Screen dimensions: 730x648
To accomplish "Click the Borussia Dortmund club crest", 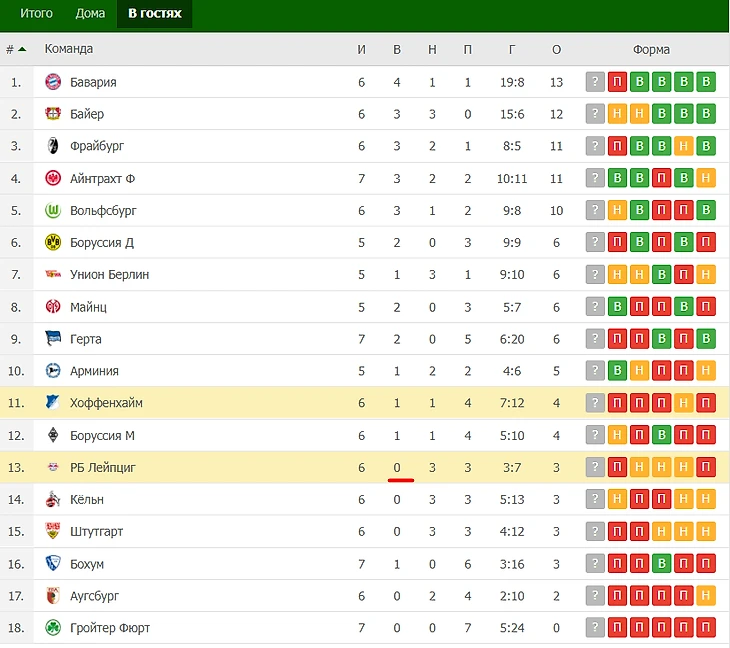I will point(53,243).
